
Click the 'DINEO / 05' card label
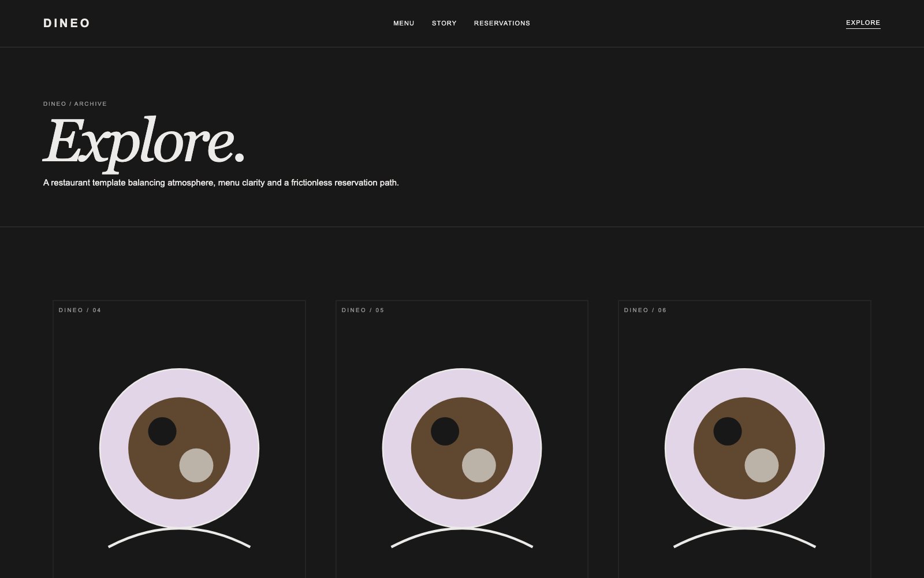click(x=363, y=310)
